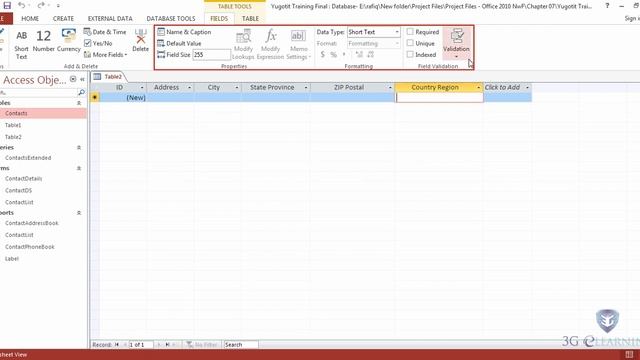640x360 pixels.
Task: Click the record Search box
Action: click(x=241, y=345)
